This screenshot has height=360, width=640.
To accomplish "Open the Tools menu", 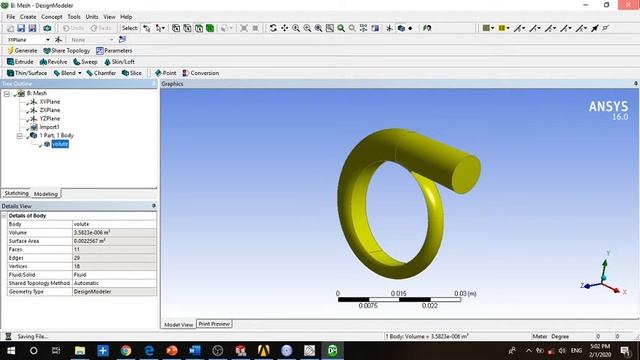I will [74, 17].
